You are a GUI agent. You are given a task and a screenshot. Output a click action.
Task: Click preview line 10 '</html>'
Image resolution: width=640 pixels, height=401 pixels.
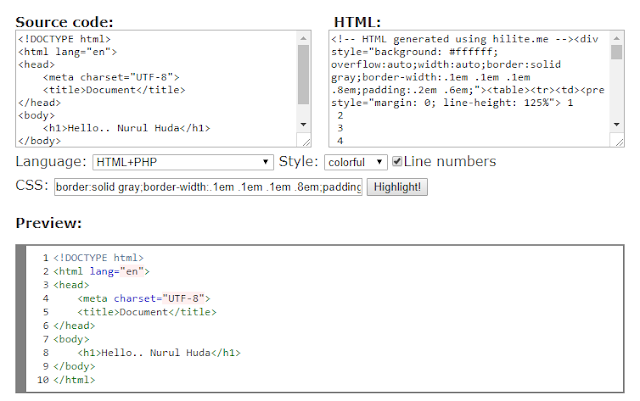point(74,380)
